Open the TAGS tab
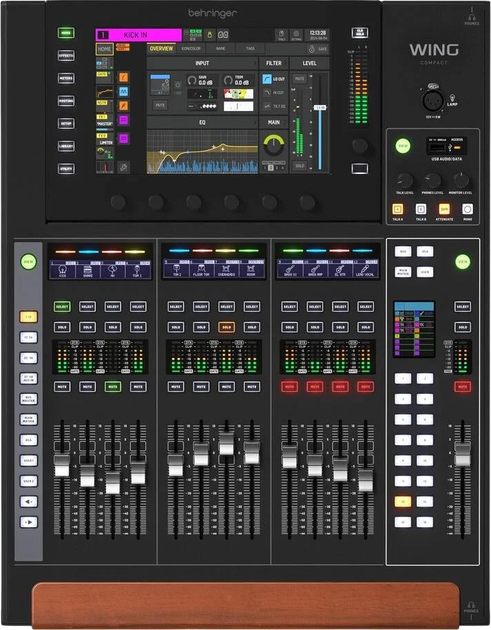The height and width of the screenshot is (630, 491). [x=250, y=49]
